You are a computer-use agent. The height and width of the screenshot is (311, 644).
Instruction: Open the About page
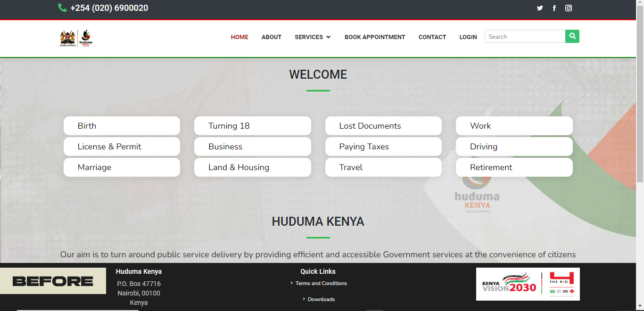pyautogui.click(x=272, y=37)
